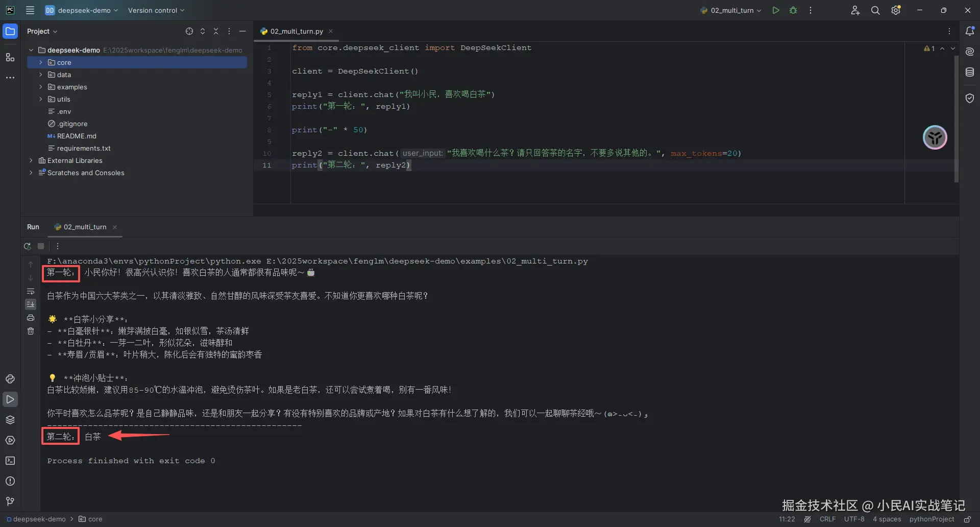Expand External Libraries node
This screenshot has height=527, width=980.
click(31, 160)
